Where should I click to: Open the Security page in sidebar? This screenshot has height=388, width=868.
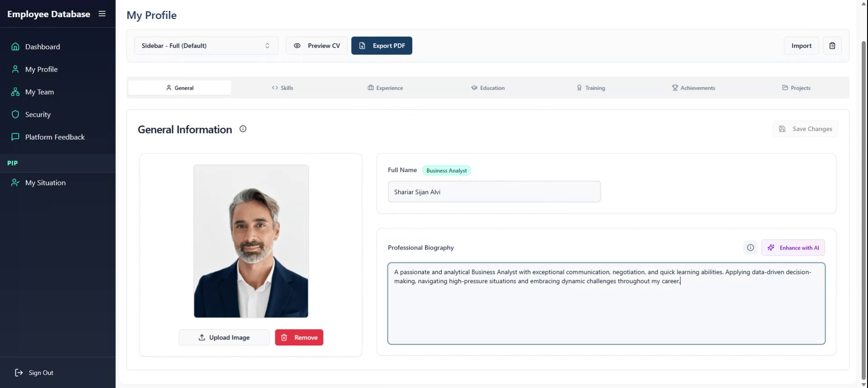tap(38, 114)
